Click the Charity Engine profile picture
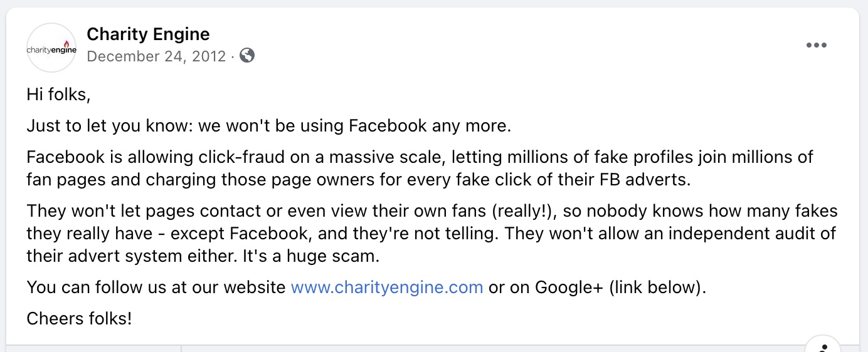The height and width of the screenshot is (352, 868). 51,48
